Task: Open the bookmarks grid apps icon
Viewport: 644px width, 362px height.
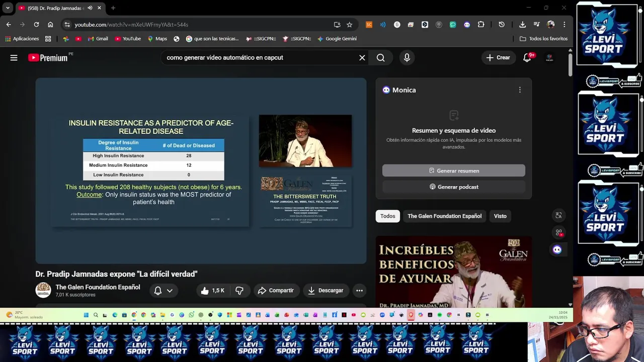Action: coord(48,39)
